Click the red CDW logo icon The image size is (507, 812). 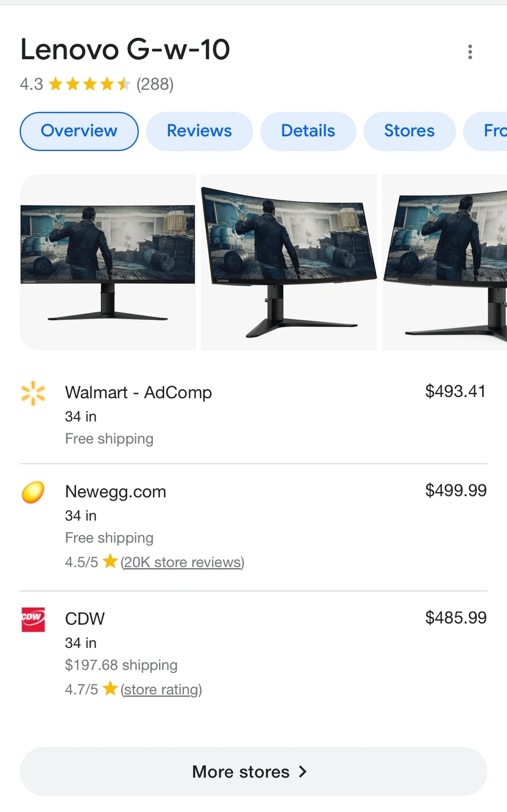pos(33,620)
